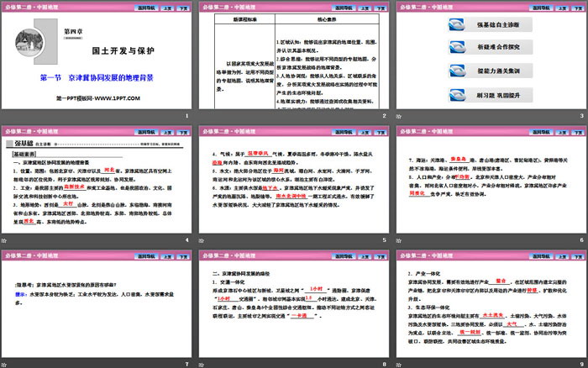
Task: Click 上页 on slide 7
Action: 167,256
